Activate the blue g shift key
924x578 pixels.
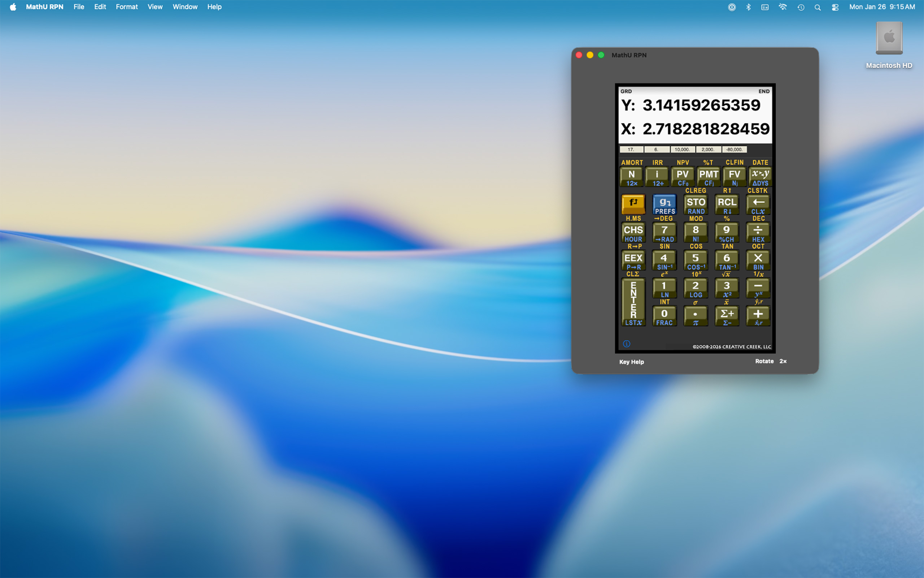(x=665, y=204)
